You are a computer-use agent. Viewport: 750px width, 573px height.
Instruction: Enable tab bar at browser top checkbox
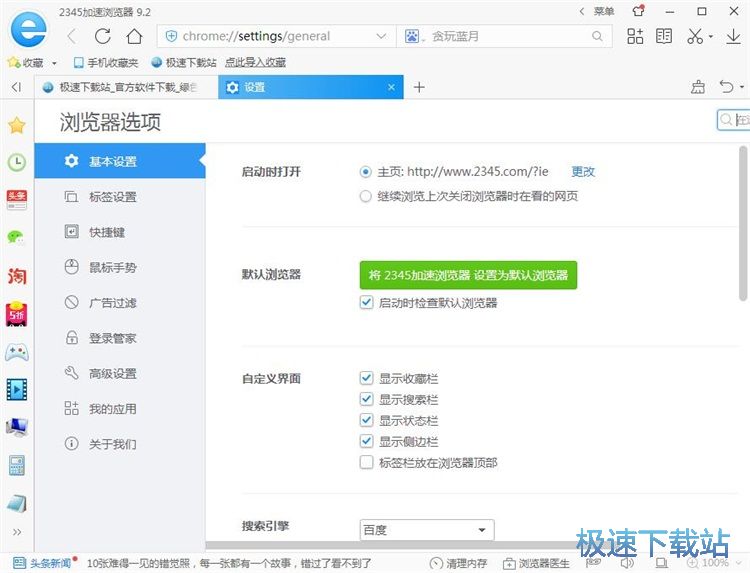click(x=366, y=462)
